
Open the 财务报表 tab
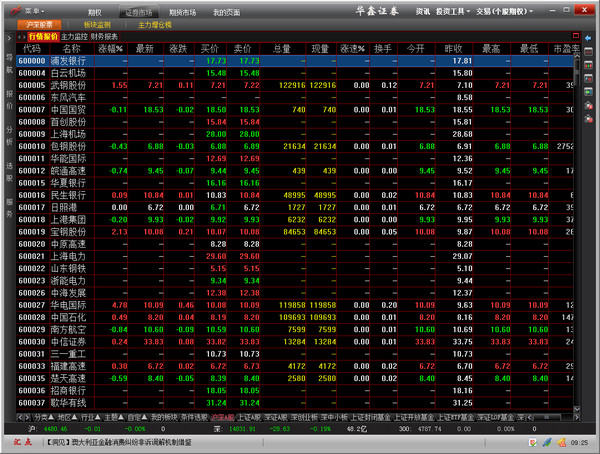tap(104, 37)
